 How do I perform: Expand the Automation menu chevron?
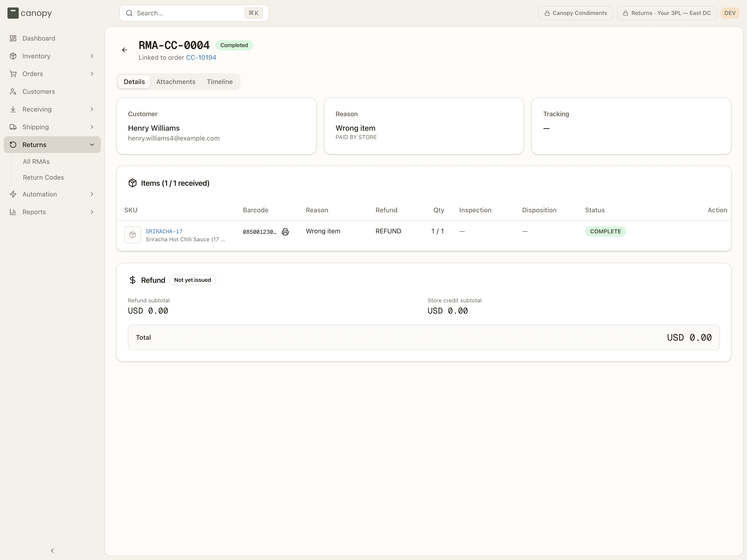click(92, 194)
